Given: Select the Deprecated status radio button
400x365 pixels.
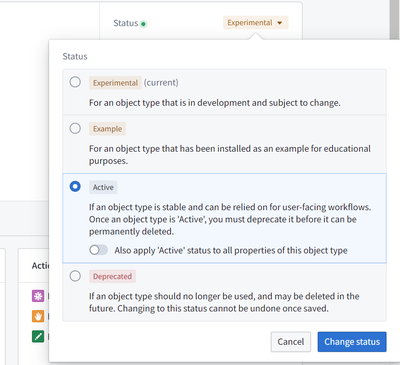Looking at the screenshot, I should tap(75, 276).
